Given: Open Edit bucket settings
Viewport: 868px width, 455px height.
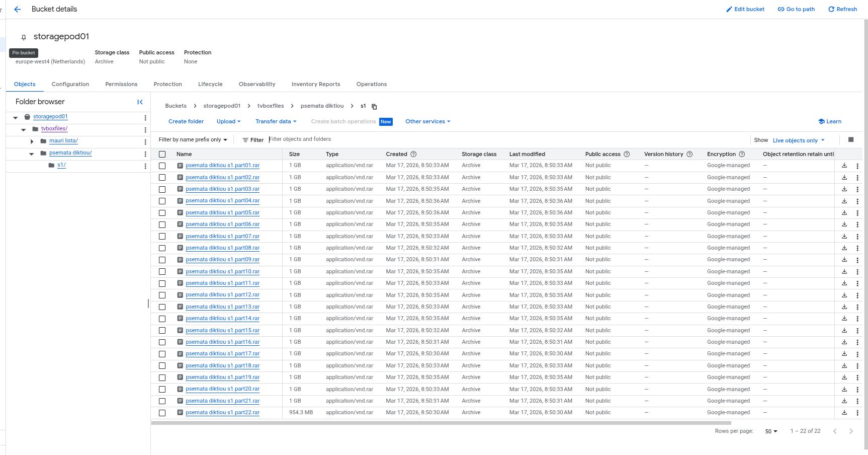Looking at the screenshot, I should point(746,9).
